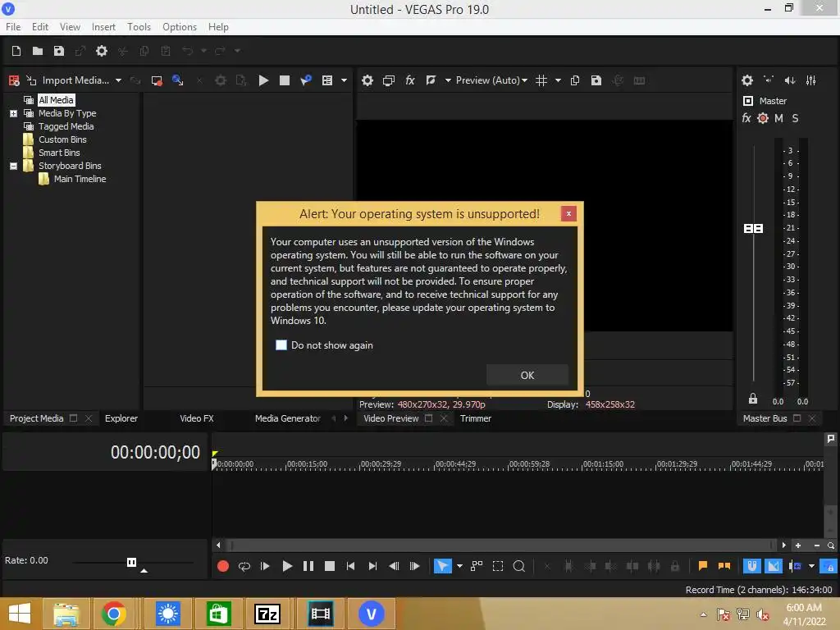840x630 pixels.
Task: Stop preview in the Project Media toolbar
Action: click(x=285, y=80)
